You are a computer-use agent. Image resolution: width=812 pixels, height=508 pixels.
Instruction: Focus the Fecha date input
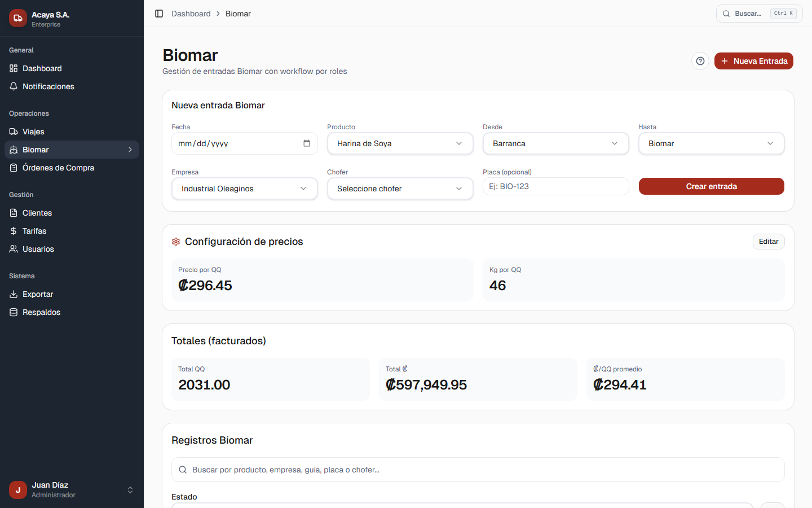click(x=245, y=143)
